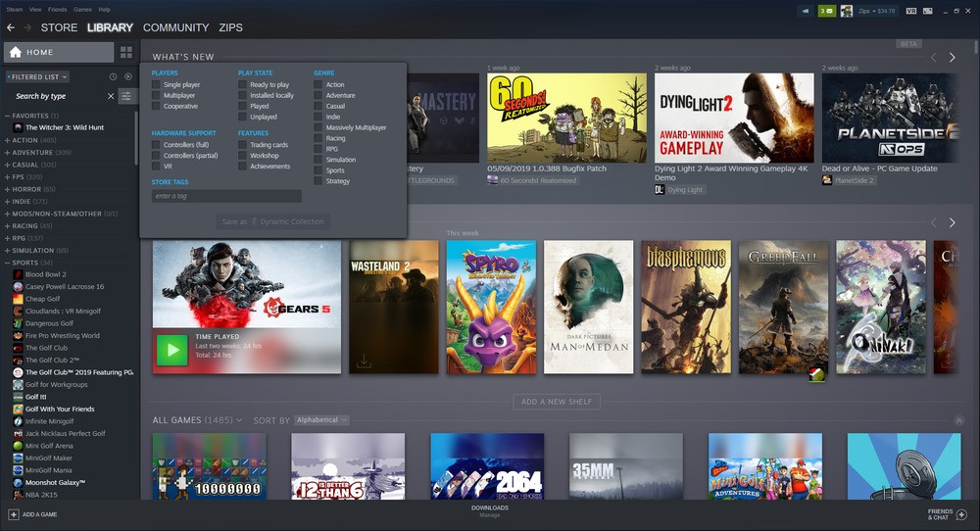Enable the Strategy genre checkbox
The height and width of the screenshot is (531, 980).
(318, 180)
